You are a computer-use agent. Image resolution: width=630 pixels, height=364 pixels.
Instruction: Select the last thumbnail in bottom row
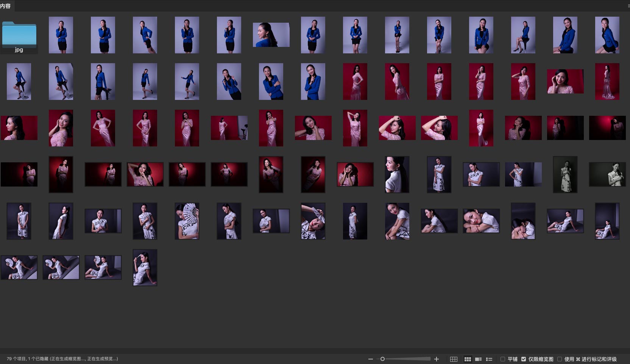[x=145, y=268]
